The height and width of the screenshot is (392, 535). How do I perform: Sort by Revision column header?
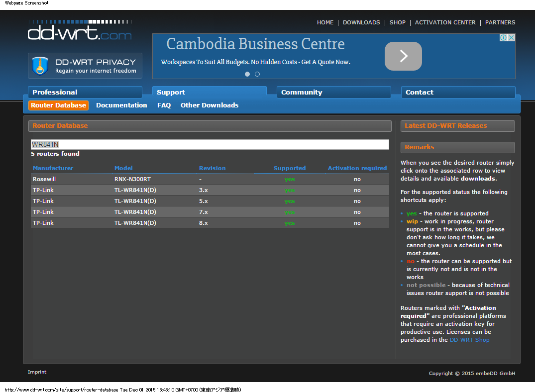(x=212, y=168)
